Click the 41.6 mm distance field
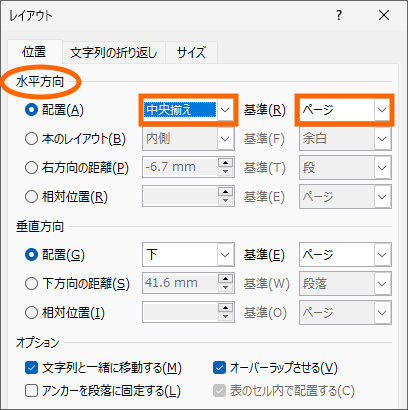 tap(180, 283)
